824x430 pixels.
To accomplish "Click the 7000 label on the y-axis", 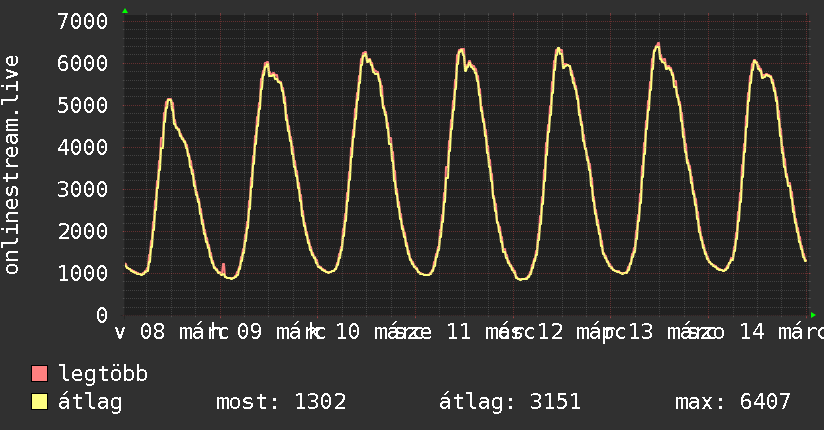I will (x=83, y=21).
